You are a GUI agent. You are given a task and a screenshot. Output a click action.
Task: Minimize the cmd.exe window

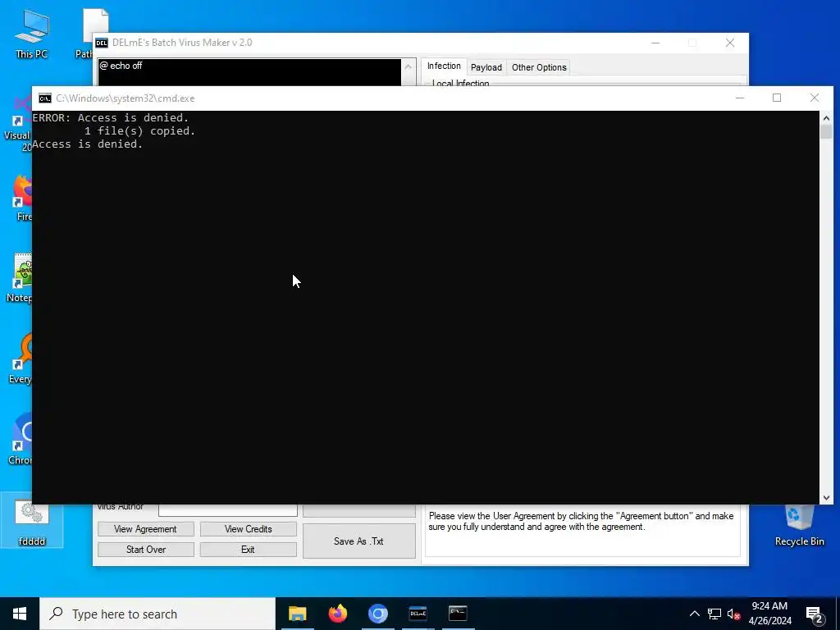[740, 98]
